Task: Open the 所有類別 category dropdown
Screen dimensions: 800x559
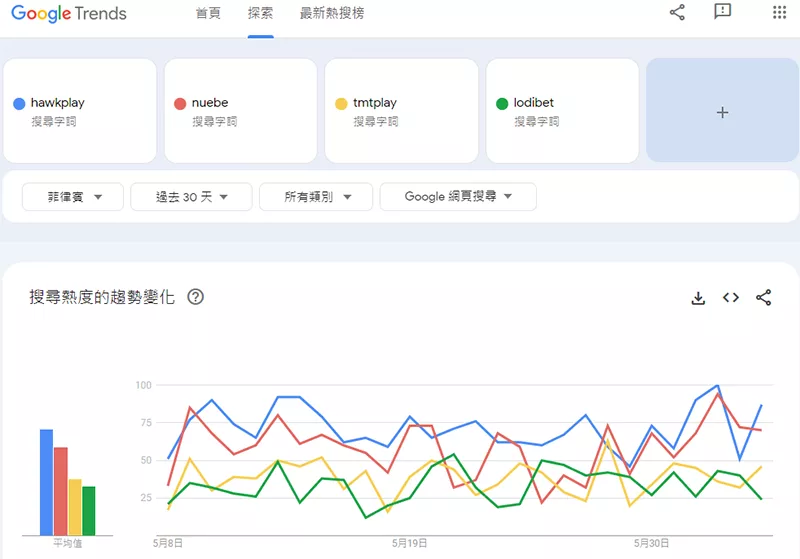Action: pos(316,196)
